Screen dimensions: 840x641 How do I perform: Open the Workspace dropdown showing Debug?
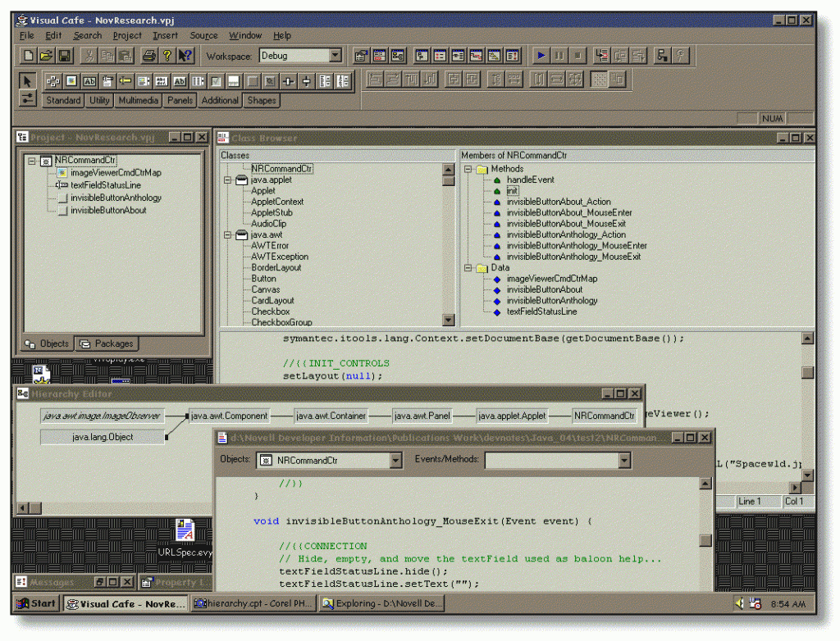(335, 56)
